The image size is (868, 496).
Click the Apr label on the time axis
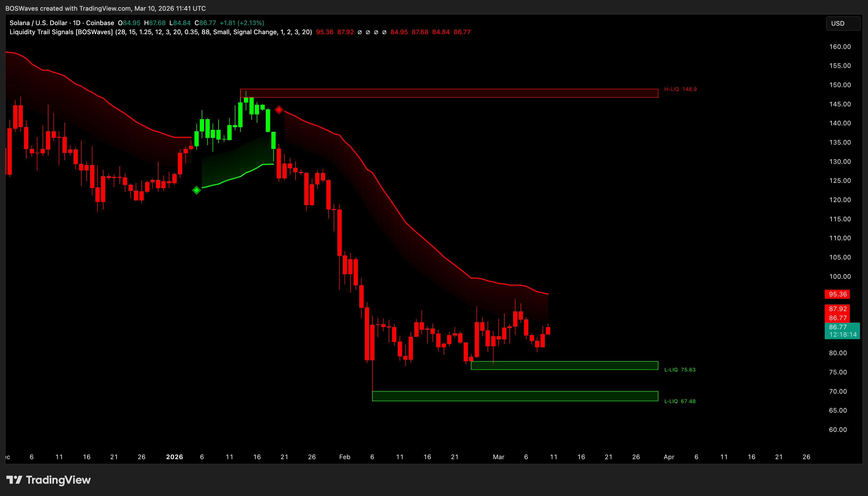(x=669, y=457)
